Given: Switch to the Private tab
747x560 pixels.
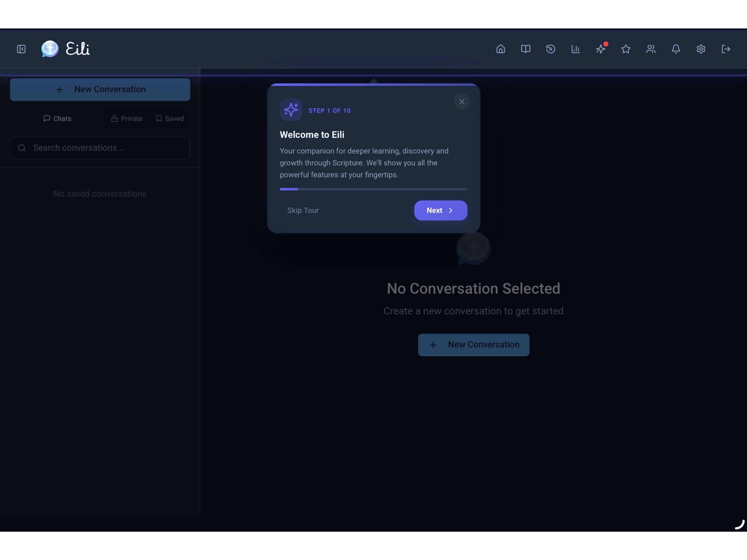Looking at the screenshot, I should coord(127,119).
